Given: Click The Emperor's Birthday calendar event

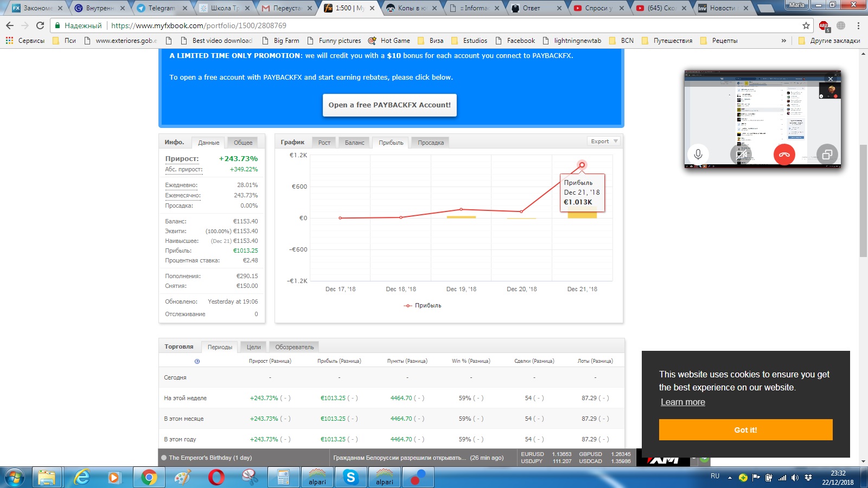Looking at the screenshot, I should [x=210, y=458].
